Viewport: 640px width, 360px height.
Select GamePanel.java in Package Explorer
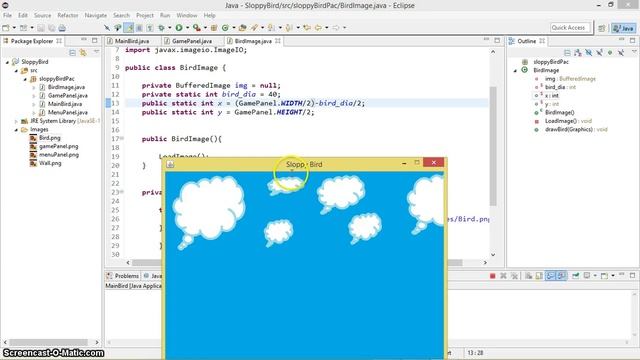[68, 96]
